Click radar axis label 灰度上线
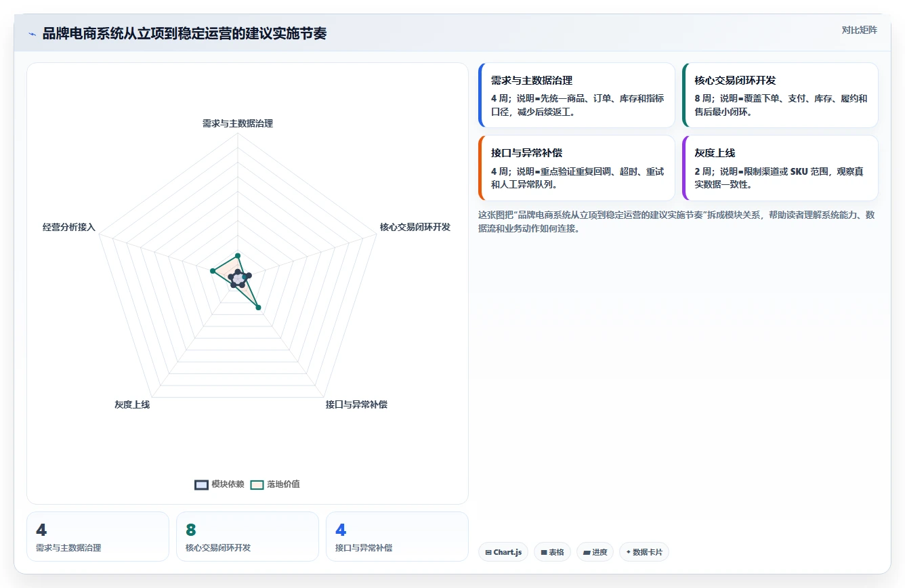Screen dimensions: 905x588 132,404
